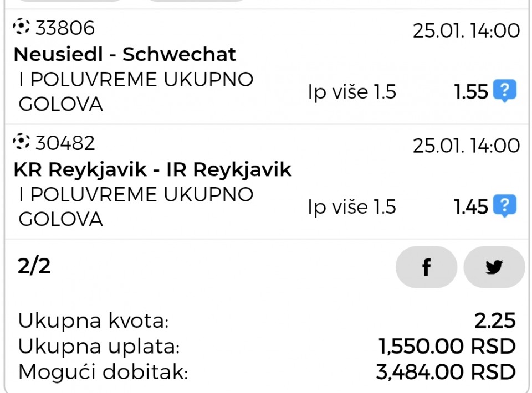Open help for the 1.55 odds

(x=505, y=91)
